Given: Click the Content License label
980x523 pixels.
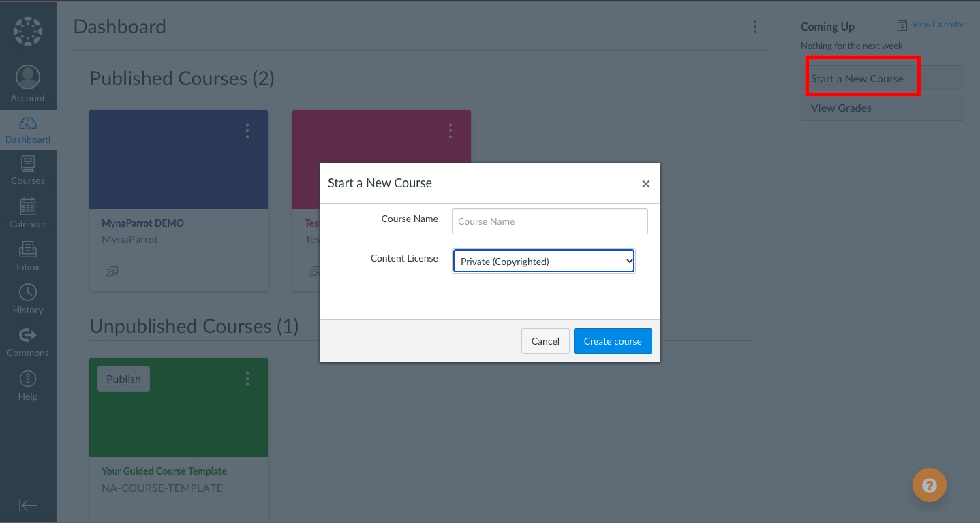Looking at the screenshot, I should point(404,258).
